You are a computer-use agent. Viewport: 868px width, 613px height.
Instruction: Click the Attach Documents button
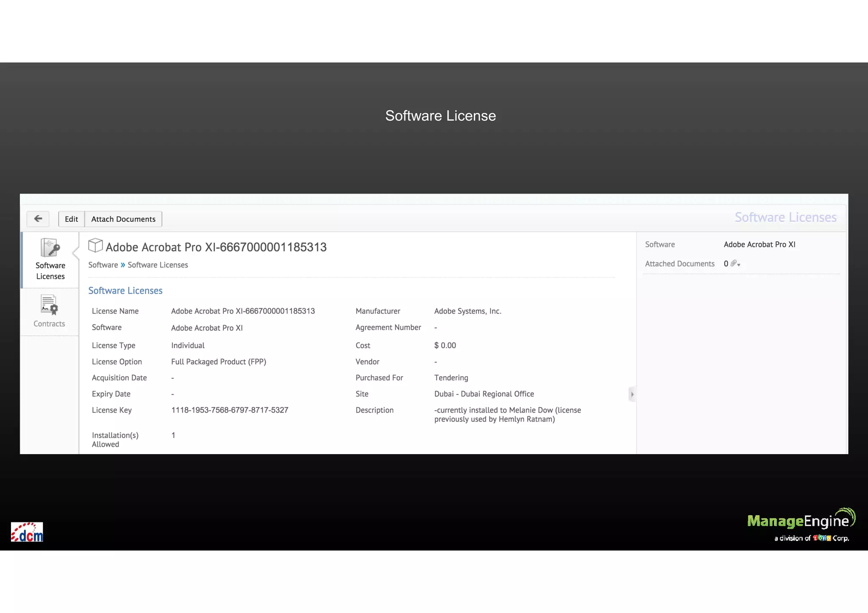(123, 219)
